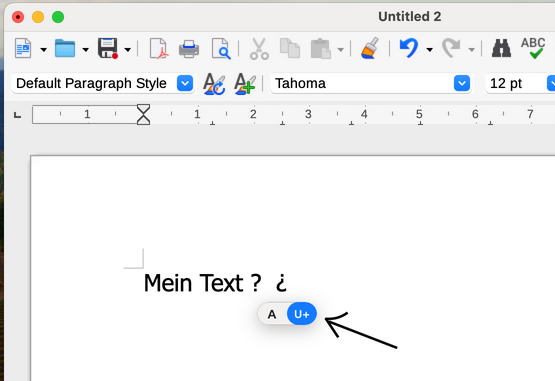Select the U+ Unicode input mode
This screenshot has height=381, width=555.
302,314
